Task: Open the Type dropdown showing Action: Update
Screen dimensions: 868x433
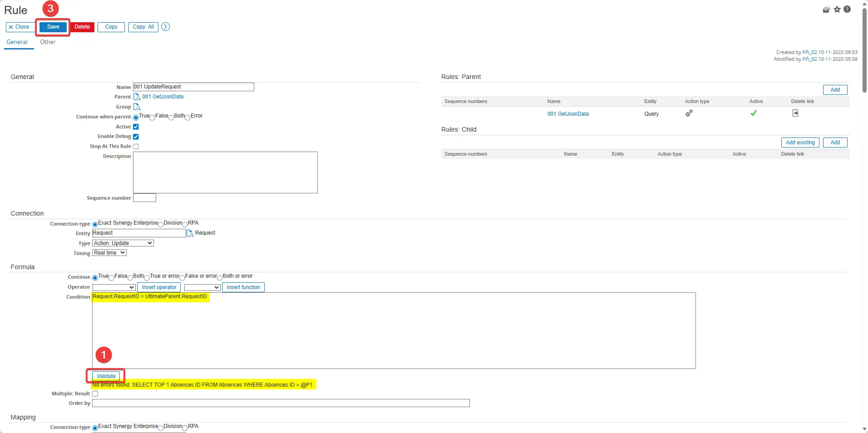Action: click(123, 243)
